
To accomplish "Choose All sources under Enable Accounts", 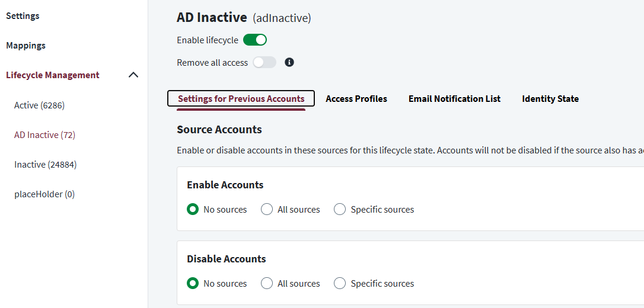I will 267,209.
